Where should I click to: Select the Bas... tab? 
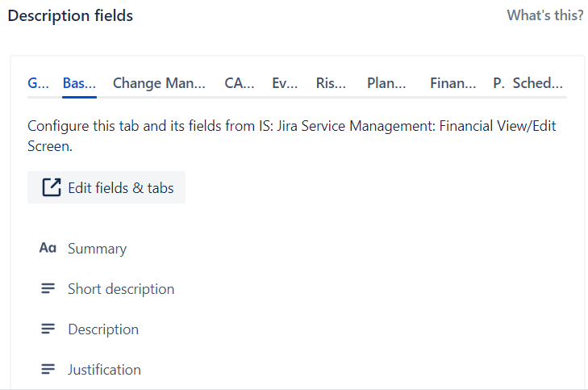point(79,83)
